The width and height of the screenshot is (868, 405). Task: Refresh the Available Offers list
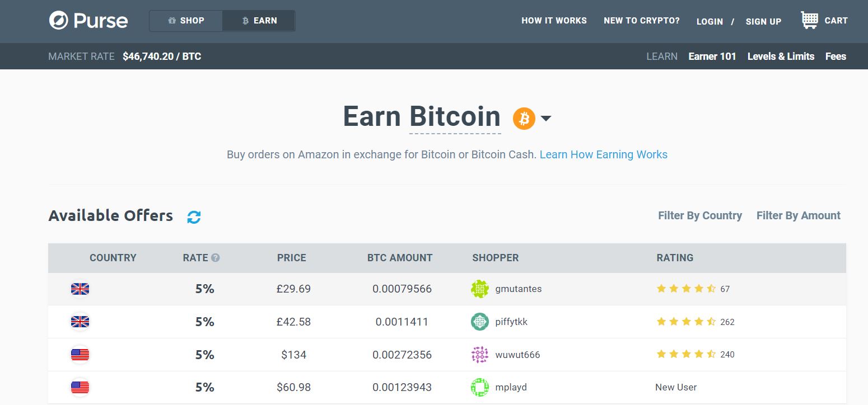(x=194, y=216)
